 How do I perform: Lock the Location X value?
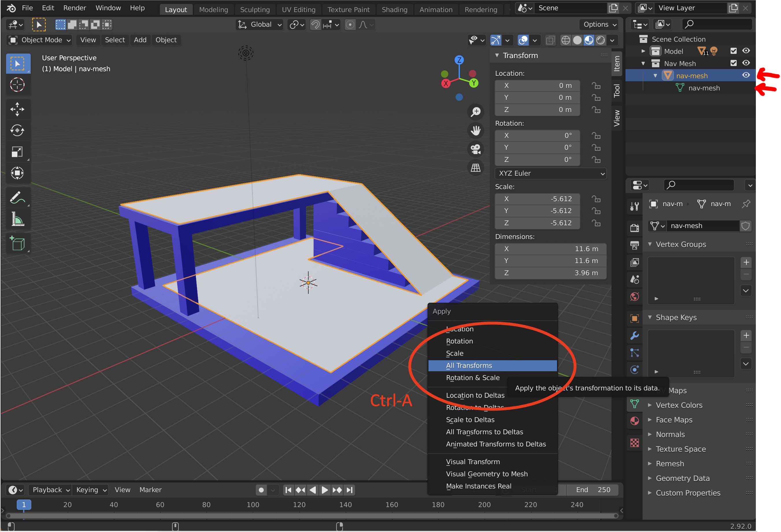pyautogui.click(x=596, y=86)
